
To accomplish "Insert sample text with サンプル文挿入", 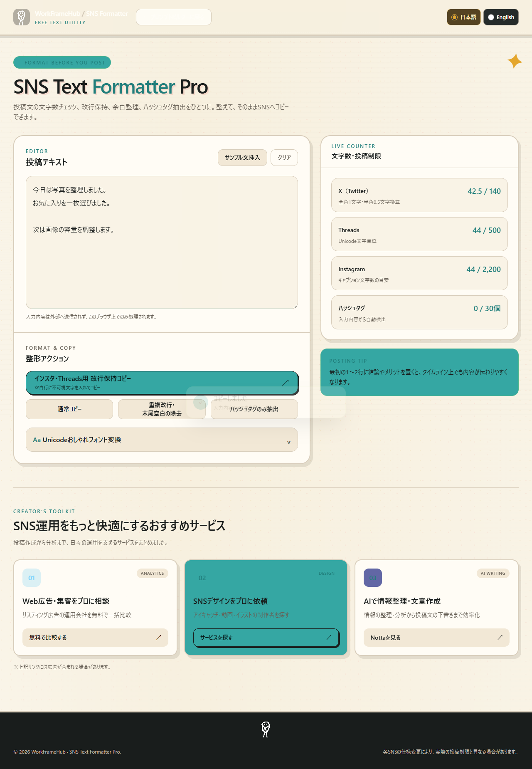I will point(242,158).
